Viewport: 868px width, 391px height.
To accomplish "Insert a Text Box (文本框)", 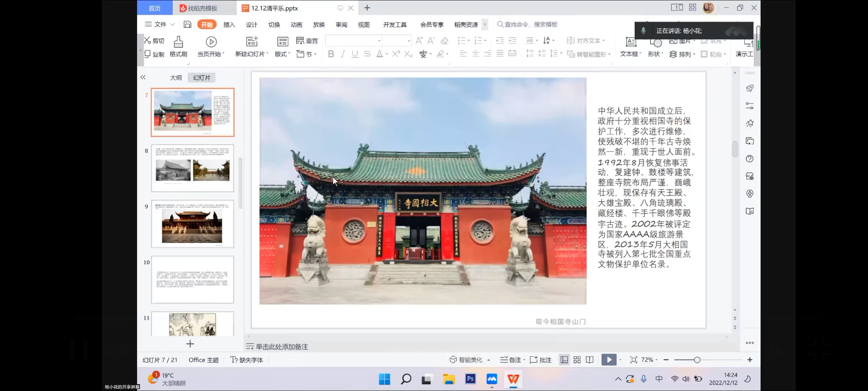I will click(631, 42).
